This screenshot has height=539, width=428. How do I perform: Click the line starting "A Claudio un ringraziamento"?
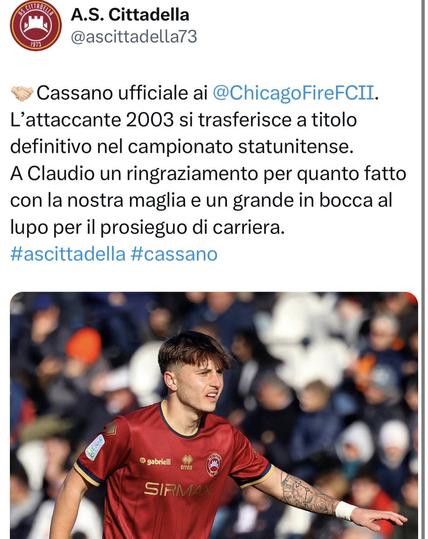pyautogui.click(x=208, y=174)
